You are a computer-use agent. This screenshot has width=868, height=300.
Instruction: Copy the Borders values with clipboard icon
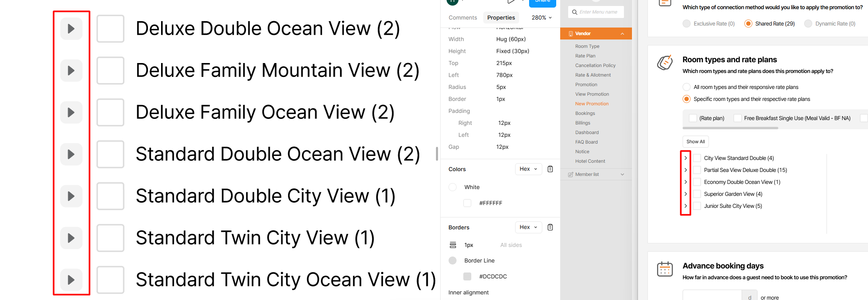pyautogui.click(x=550, y=227)
